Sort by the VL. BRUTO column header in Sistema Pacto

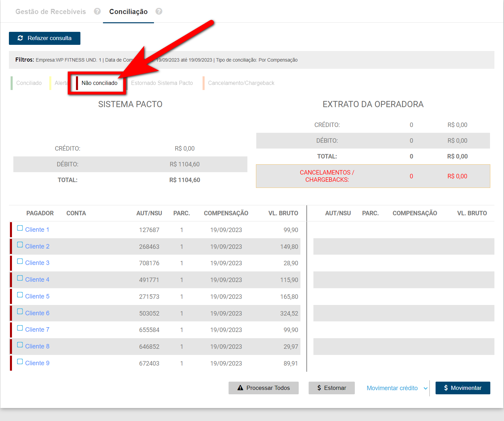pyautogui.click(x=283, y=213)
